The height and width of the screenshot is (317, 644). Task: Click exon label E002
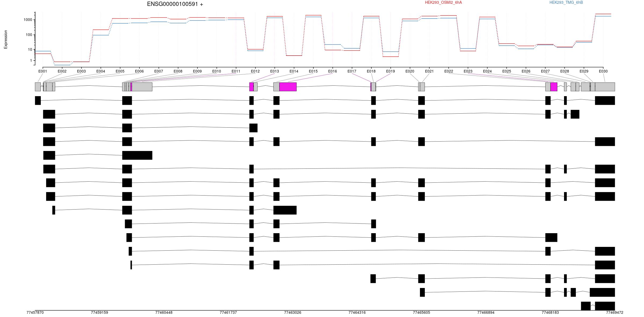coord(62,71)
